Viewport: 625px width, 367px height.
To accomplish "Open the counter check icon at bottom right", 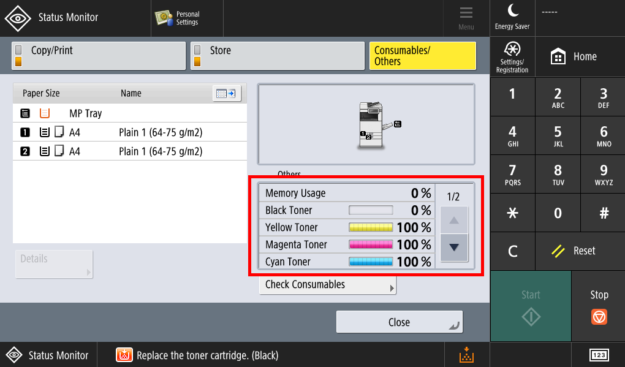I will [x=599, y=355].
